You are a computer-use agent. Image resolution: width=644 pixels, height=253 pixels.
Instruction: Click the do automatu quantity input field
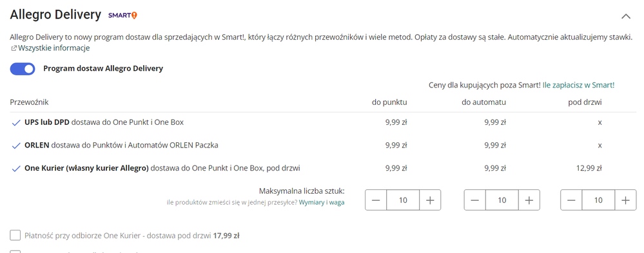(x=502, y=200)
